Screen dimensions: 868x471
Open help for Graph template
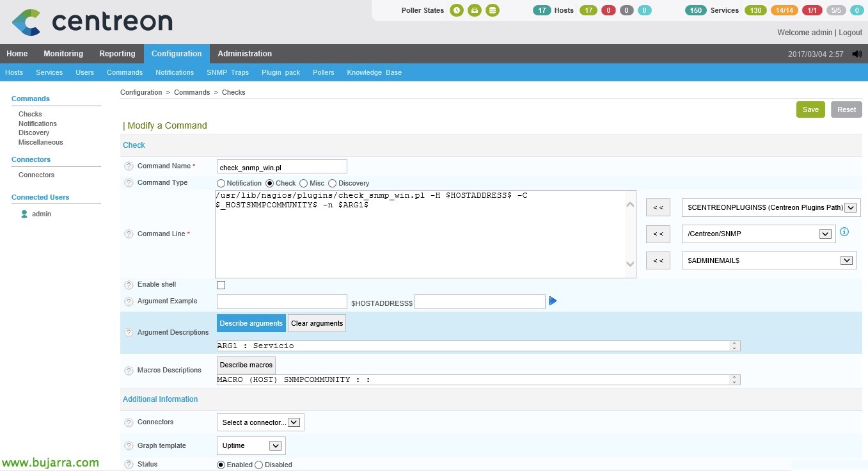click(128, 446)
